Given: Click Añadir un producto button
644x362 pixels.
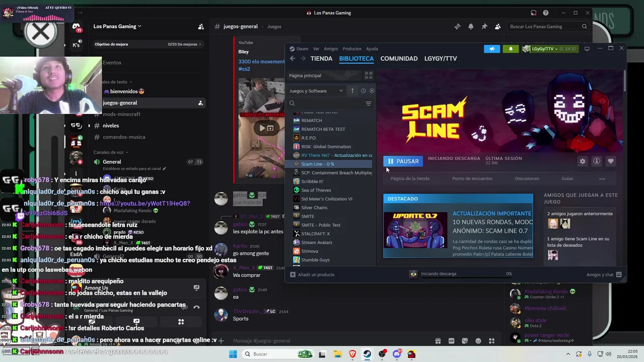Looking at the screenshot, I should pos(312,275).
